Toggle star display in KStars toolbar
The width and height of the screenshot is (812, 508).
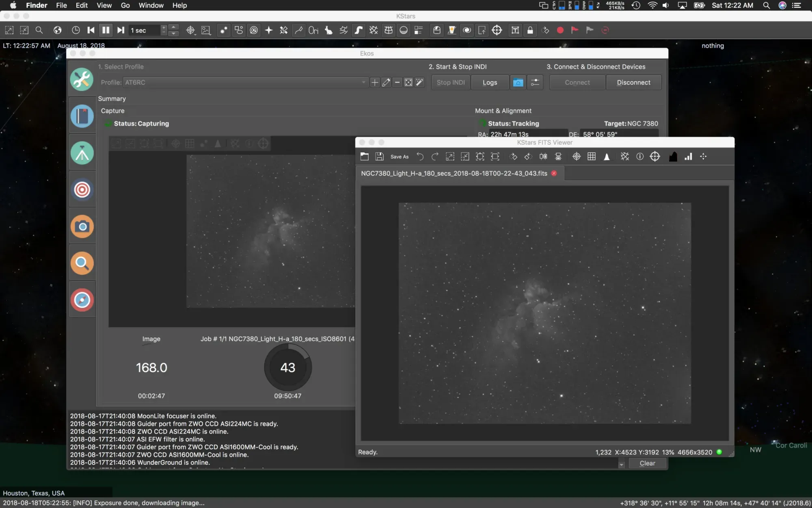pyautogui.click(x=223, y=30)
